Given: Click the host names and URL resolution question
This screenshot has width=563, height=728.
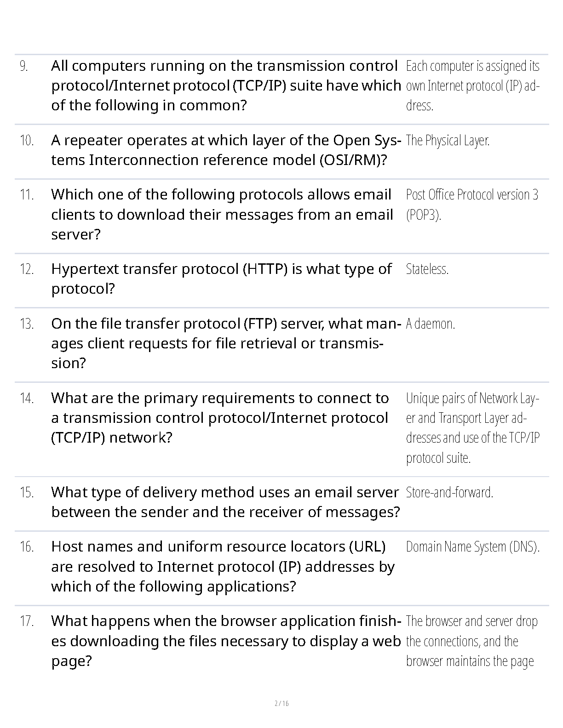Looking at the screenshot, I should pyautogui.click(x=223, y=566).
